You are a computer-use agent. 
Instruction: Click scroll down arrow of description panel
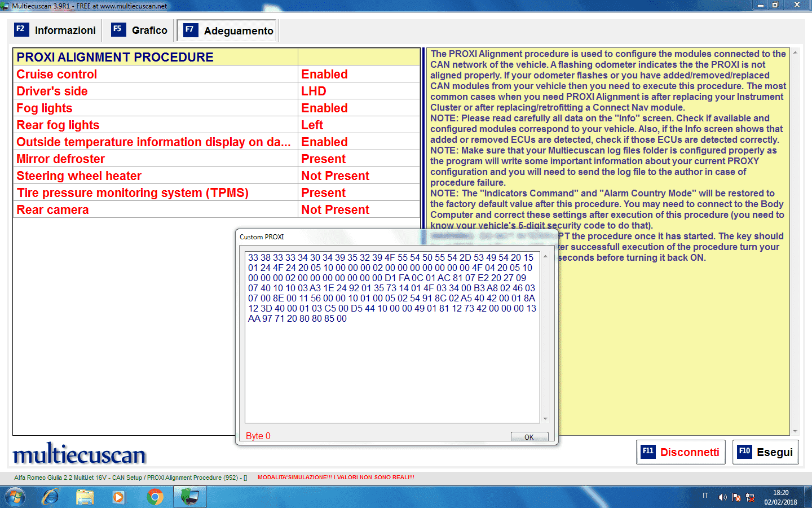(795, 431)
